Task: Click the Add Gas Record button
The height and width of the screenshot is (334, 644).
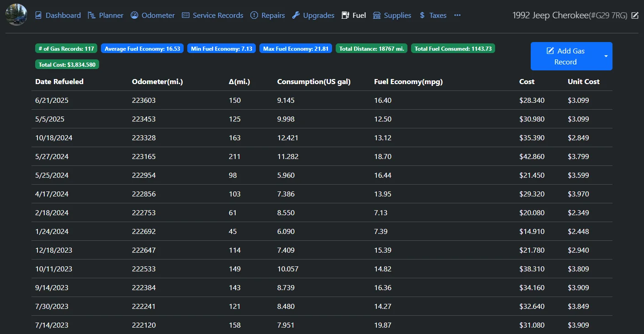Action: click(x=565, y=56)
